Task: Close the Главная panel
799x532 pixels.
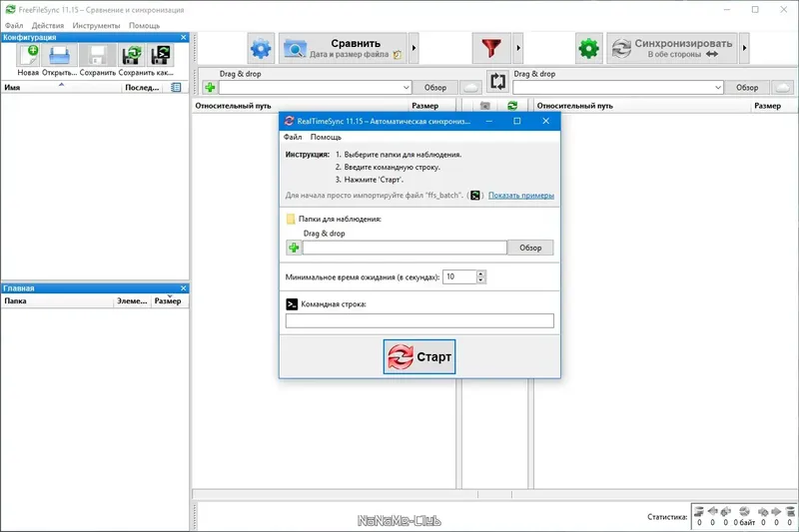Action: click(x=184, y=288)
